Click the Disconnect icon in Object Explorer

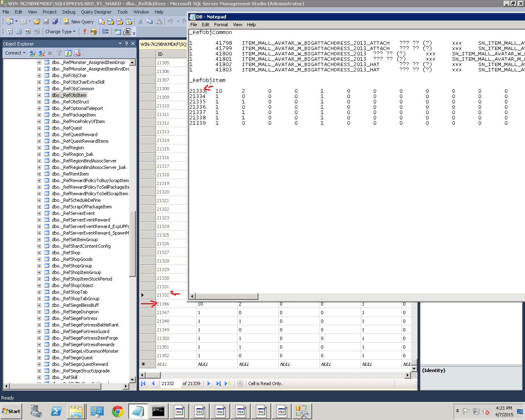[x=41, y=53]
